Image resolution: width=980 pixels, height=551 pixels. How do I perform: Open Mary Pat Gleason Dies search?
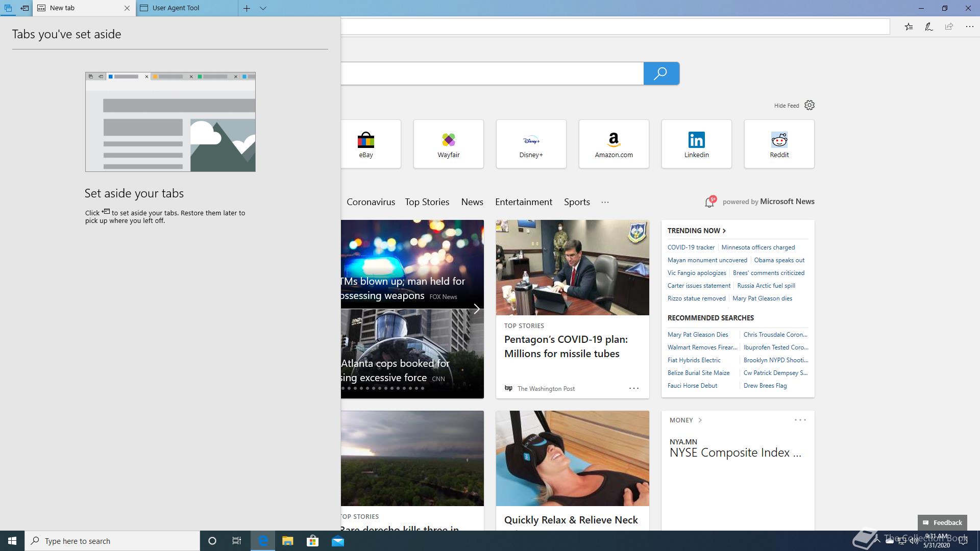coord(698,335)
